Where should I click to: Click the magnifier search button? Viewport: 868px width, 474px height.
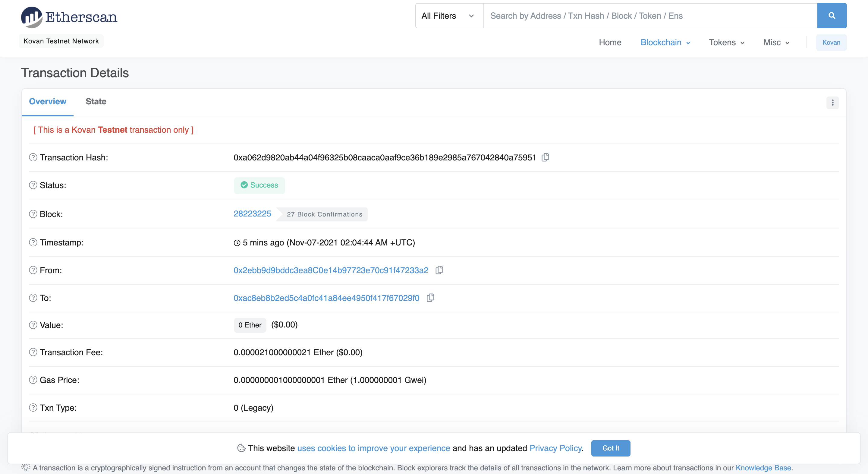coord(832,16)
